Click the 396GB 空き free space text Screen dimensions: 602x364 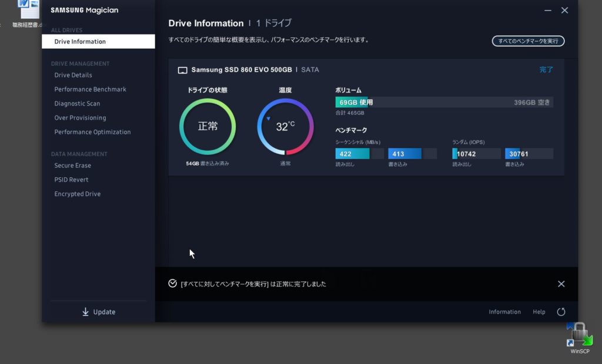531,102
